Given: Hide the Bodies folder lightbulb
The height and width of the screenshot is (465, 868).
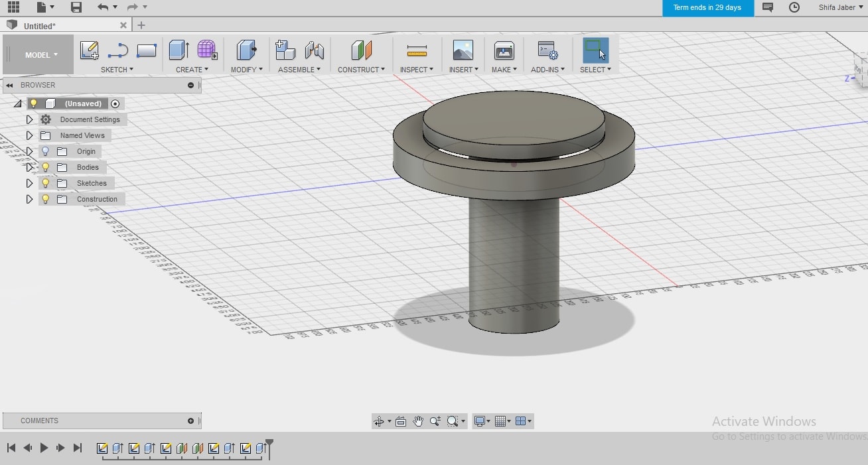Looking at the screenshot, I should pyautogui.click(x=46, y=167).
